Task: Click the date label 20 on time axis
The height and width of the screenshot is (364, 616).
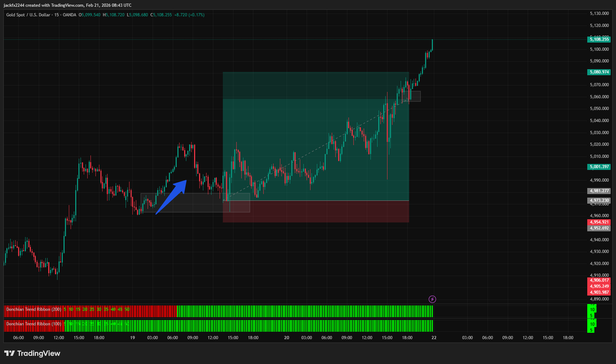Action: coord(286,338)
